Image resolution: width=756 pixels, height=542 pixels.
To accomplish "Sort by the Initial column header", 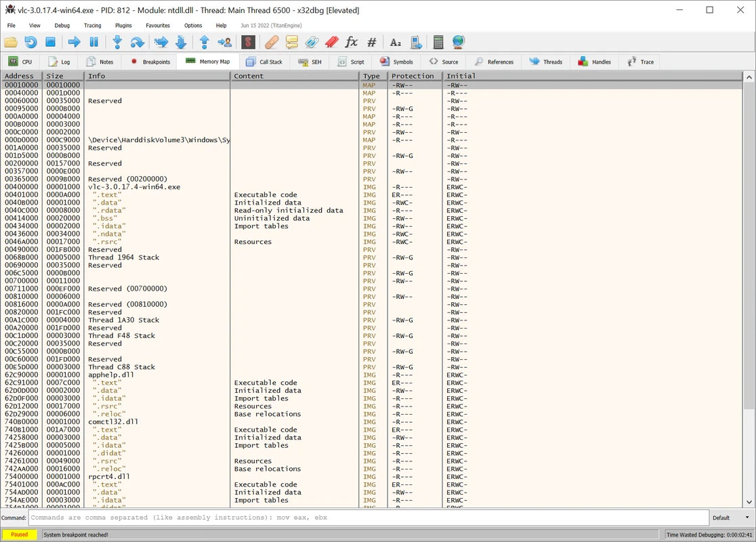I will pos(592,76).
